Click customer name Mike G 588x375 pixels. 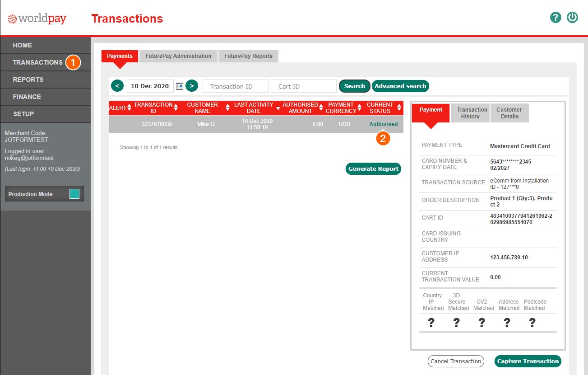[x=206, y=124]
